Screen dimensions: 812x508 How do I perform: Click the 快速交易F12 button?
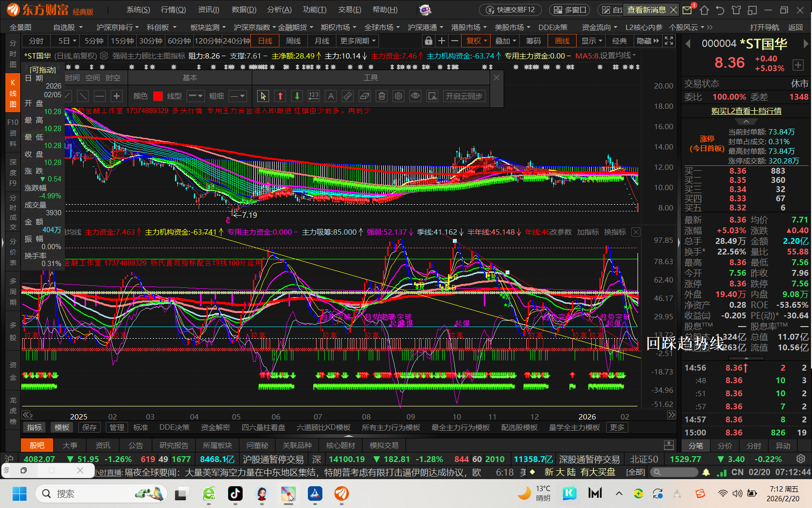pyautogui.click(x=510, y=10)
